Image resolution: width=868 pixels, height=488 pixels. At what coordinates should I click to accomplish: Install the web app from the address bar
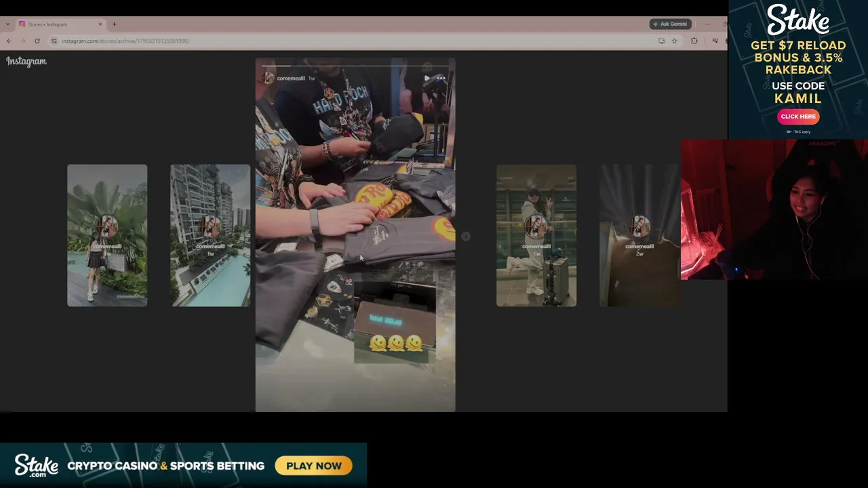(661, 41)
